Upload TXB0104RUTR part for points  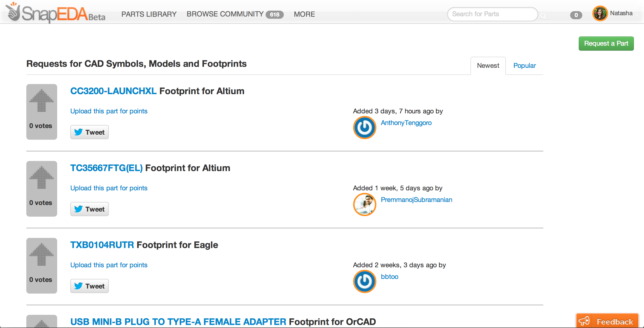click(109, 265)
